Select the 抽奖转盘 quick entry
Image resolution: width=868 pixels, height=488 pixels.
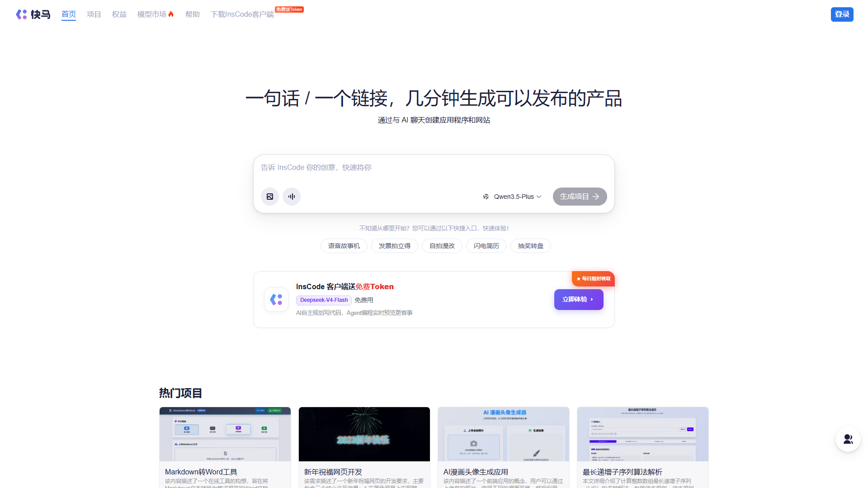coord(531,246)
